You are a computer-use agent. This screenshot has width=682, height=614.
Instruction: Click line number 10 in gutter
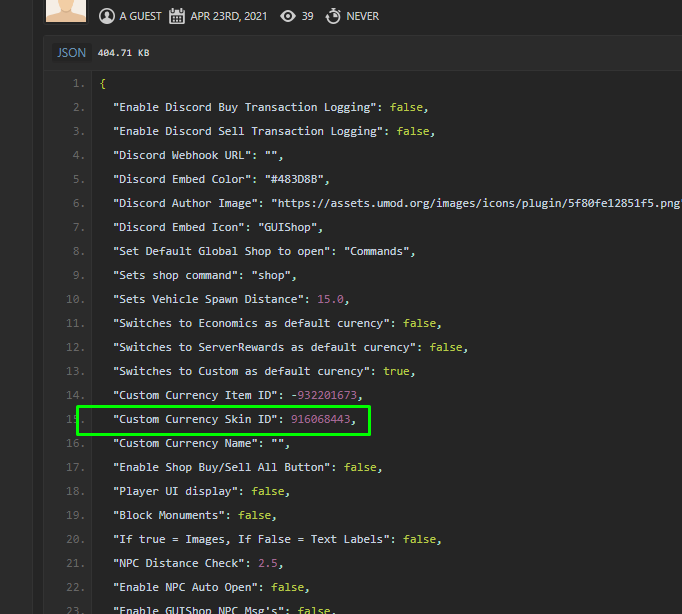(75, 299)
